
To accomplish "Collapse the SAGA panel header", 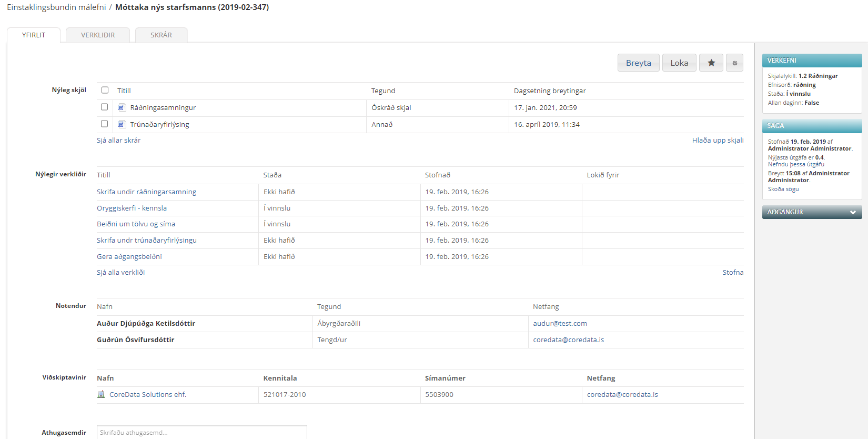I will pos(811,126).
